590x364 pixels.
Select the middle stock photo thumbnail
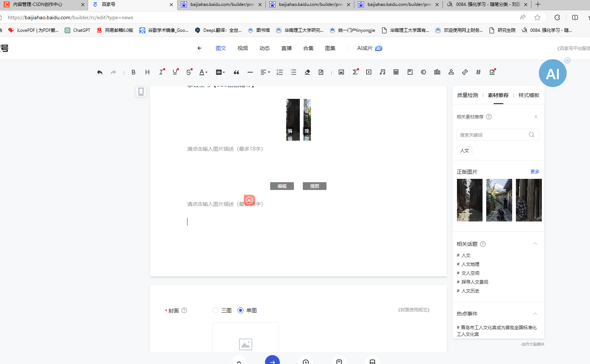499,200
